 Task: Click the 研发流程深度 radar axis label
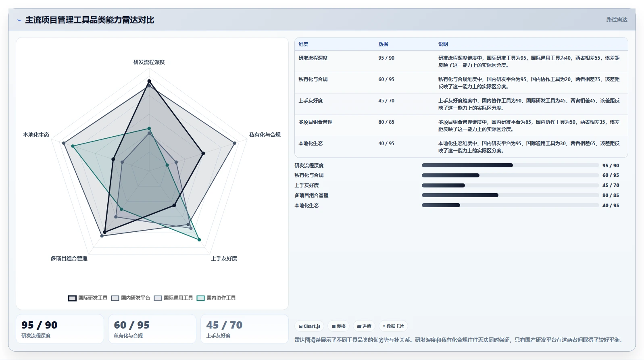(149, 62)
